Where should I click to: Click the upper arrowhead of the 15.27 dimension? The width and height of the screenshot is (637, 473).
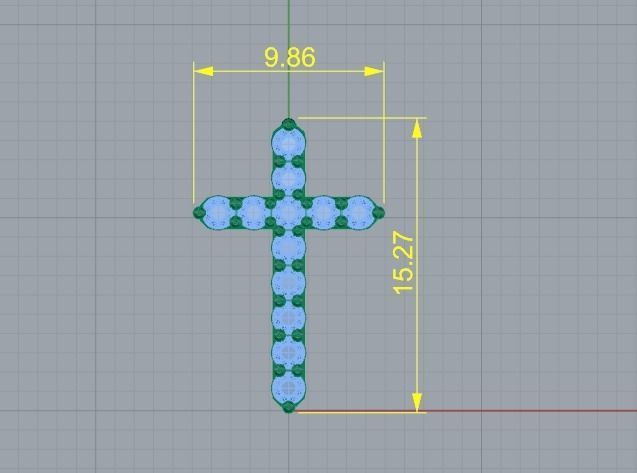click(x=417, y=128)
